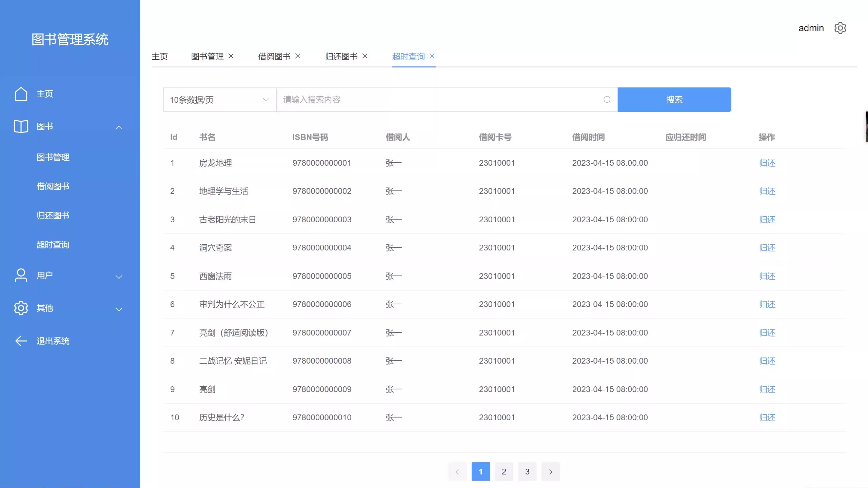Click the 借阅时间 column header
This screenshot has height=488, width=868.
click(588, 137)
